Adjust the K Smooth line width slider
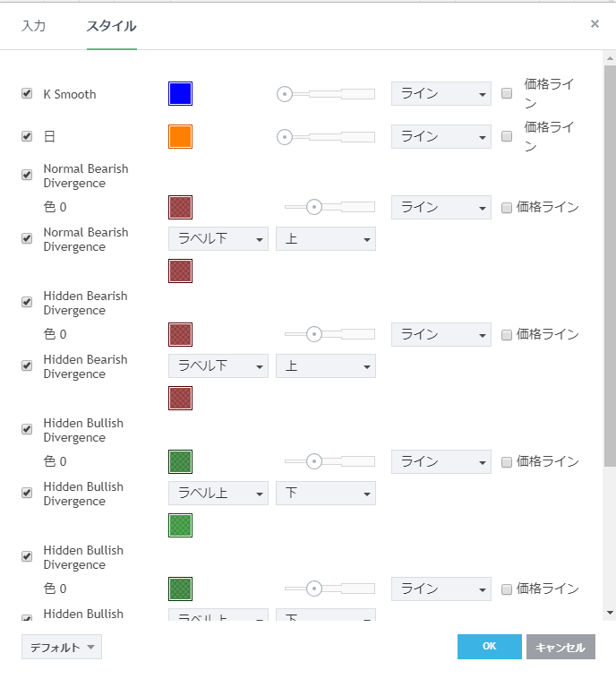The height and width of the screenshot is (679, 616). [285, 94]
